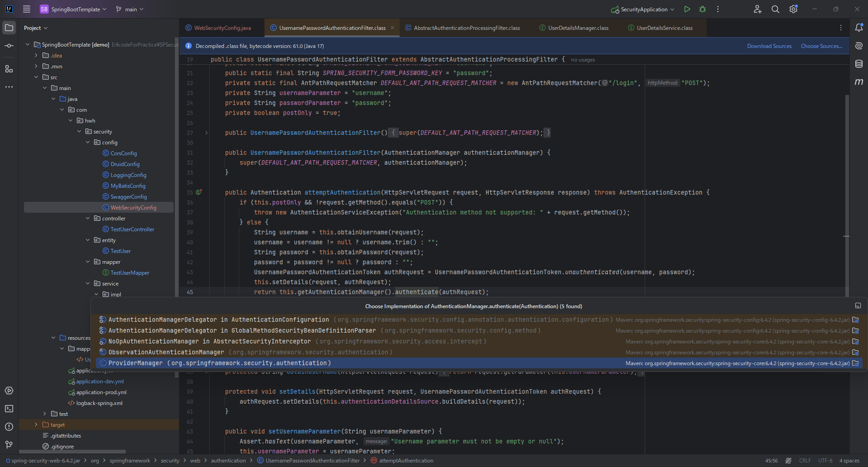
Task: Click the override gutter icon on line 35
Action: 199,192
